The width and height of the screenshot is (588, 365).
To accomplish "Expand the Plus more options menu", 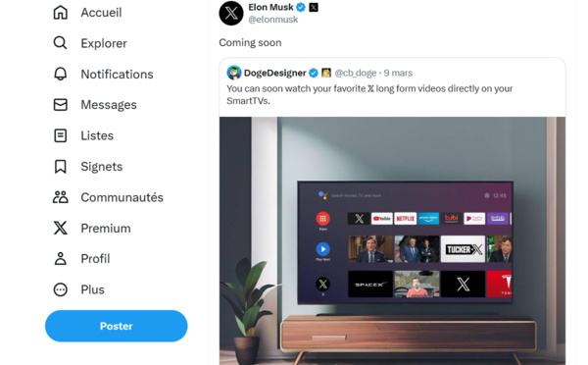I will click(x=61, y=289).
